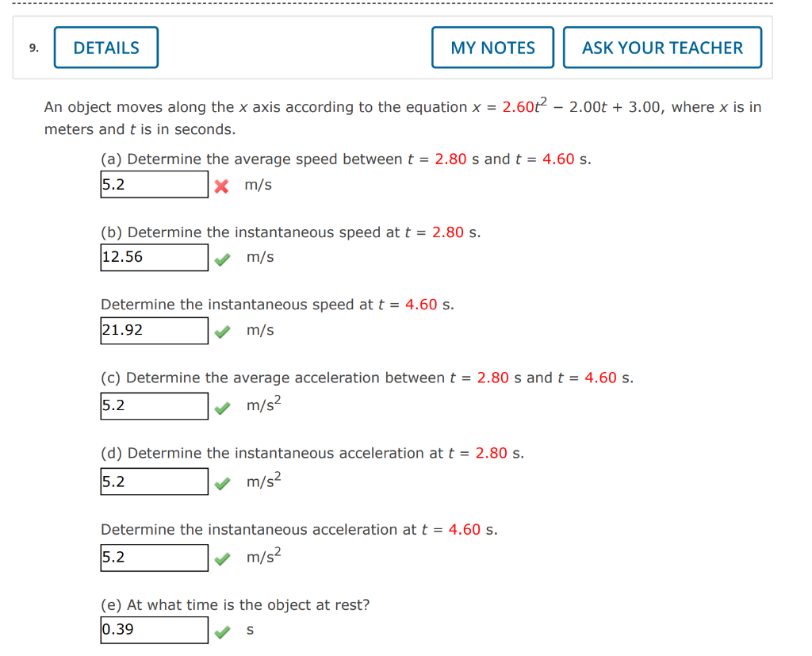Image resolution: width=812 pixels, height=656 pixels.
Task: Click the green checkmark next to 21.92
Action: (x=223, y=331)
